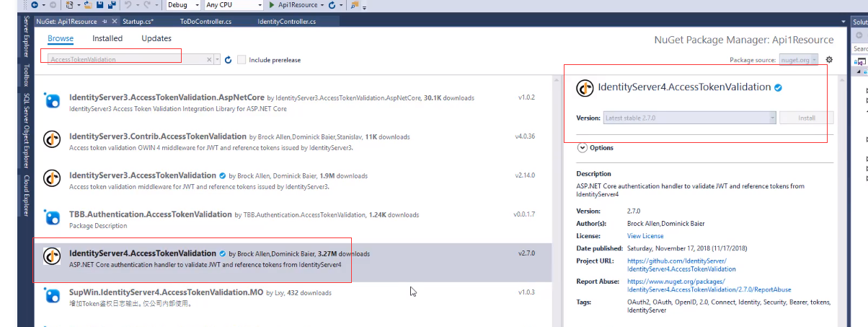Switch to the Updates tab
Viewport: 868px width, 327px height.
(156, 38)
